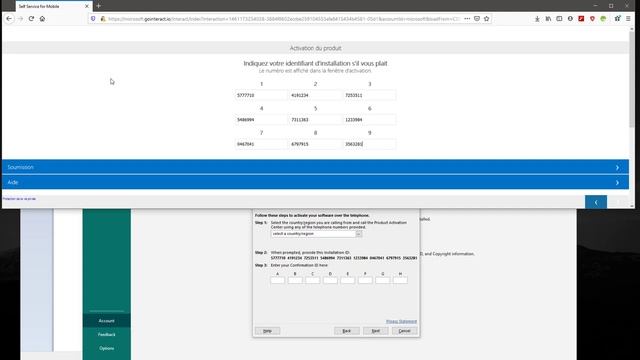Image resolution: width=640 pixels, height=360 pixels.
Task: Select Account in the Office backstage sidebar
Action: point(107,321)
